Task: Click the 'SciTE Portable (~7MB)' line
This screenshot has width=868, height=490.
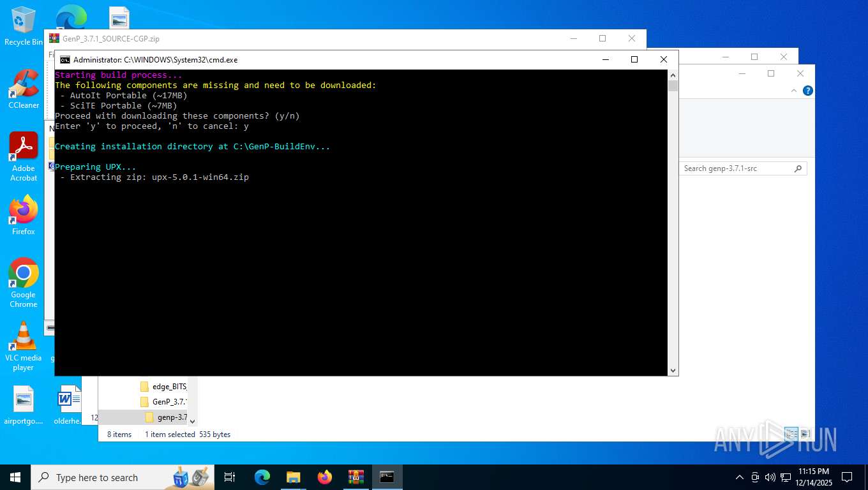Action: pyautogui.click(x=124, y=106)
